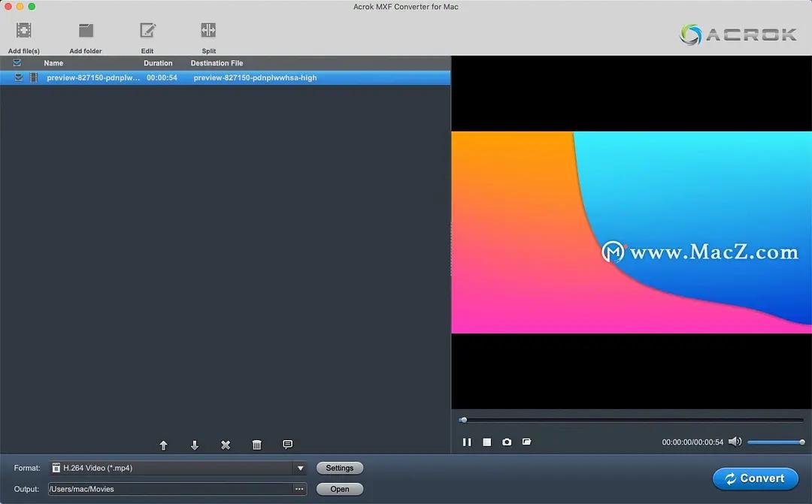Mute the preview audio speaker icon

point(735,442)
